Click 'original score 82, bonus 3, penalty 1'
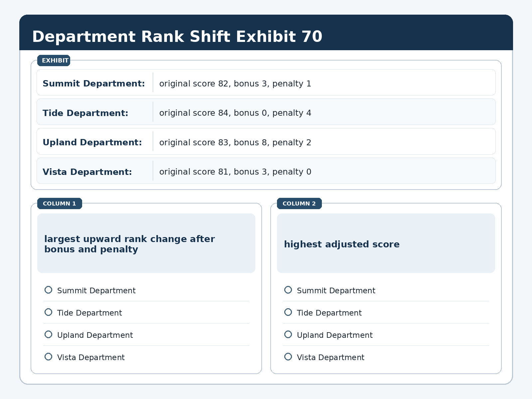This screenshot has height=399, width=532. (235, 83)
